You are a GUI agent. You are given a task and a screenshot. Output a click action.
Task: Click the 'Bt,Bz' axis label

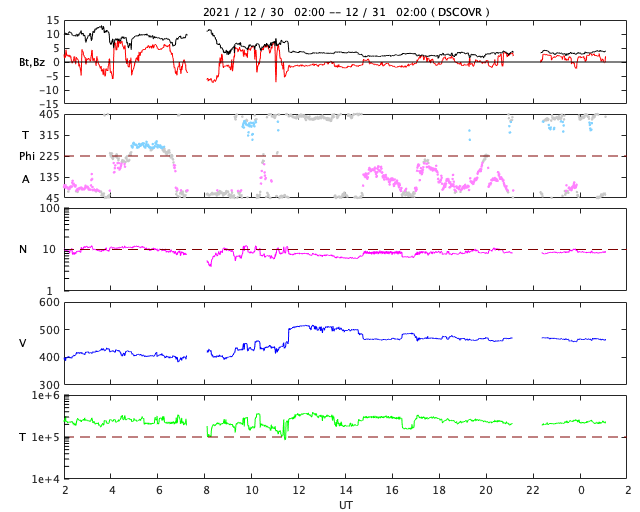pyautogui.click(x=32, y=62)
